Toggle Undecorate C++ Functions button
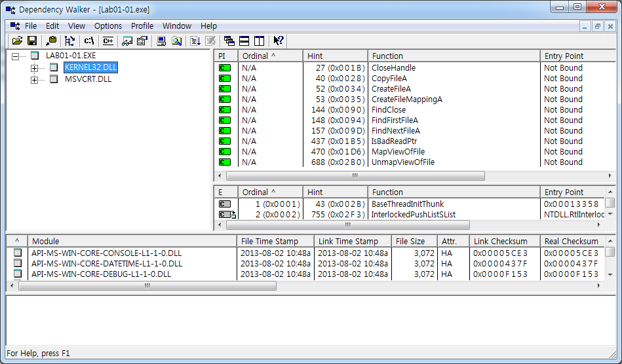 (x=107, y=41)
